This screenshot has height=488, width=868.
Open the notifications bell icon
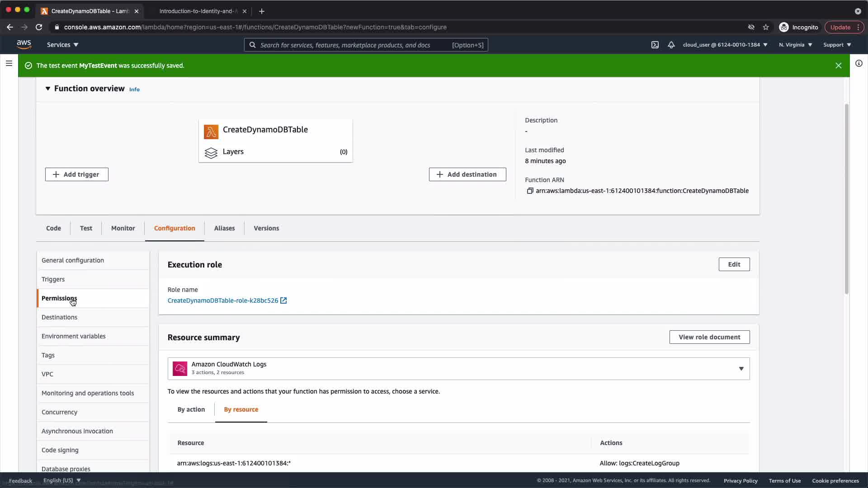coord(671,45)
